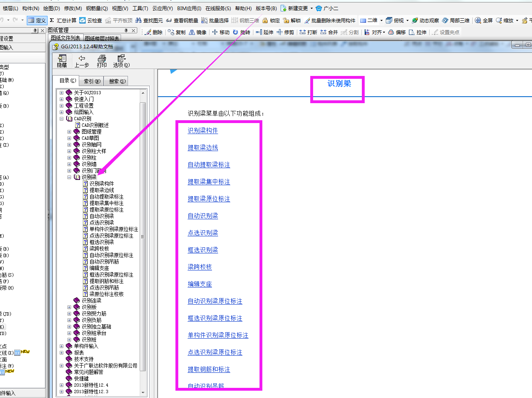This screenshot has height=398, width=532.
Task: Open 查看钢筋量 view rebar quantity
Action: click(182, 20)
